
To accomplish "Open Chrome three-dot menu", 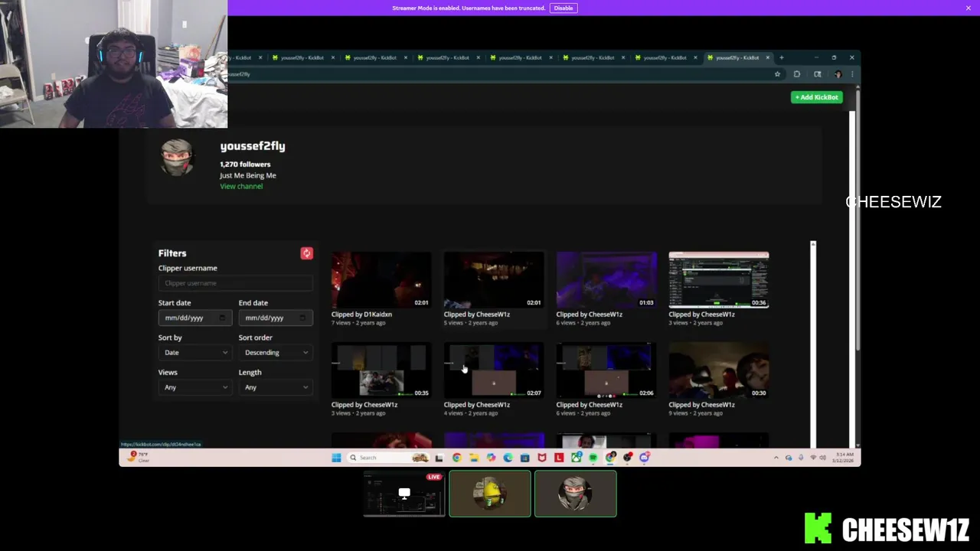I will (x=852, y=74).
